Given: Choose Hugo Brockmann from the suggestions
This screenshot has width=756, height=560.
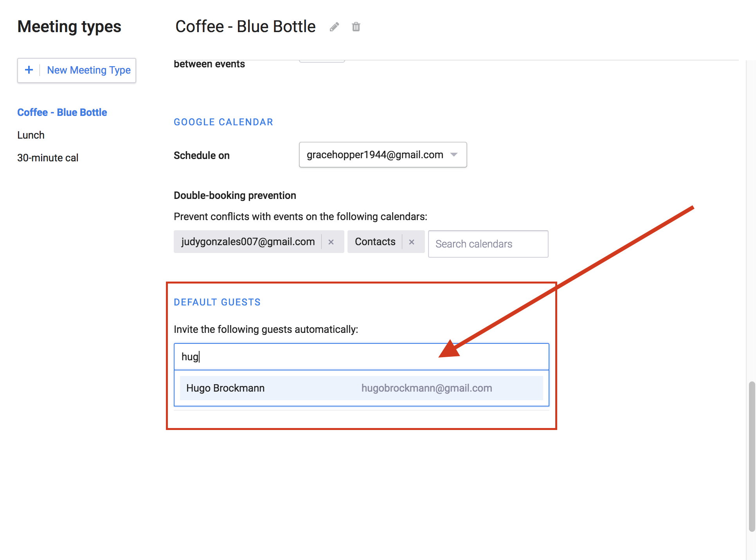Looking at the screenshot, I should (x=225, y=388).
